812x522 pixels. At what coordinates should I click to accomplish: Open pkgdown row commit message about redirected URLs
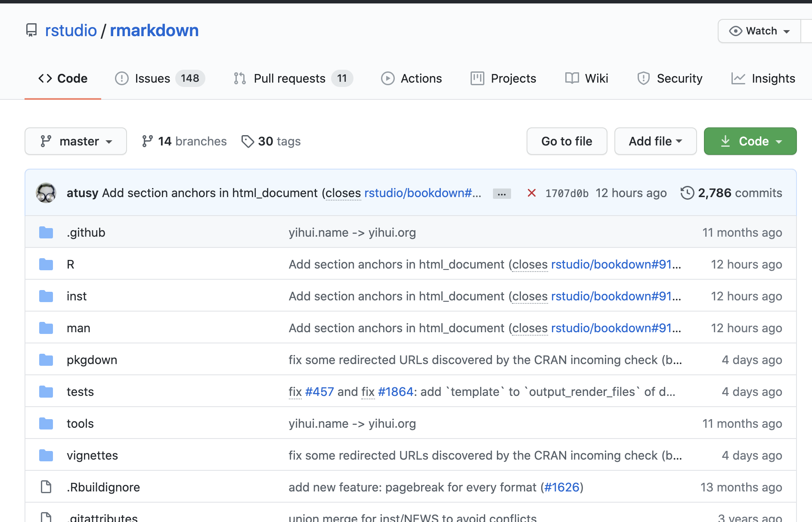coord(485,360)
